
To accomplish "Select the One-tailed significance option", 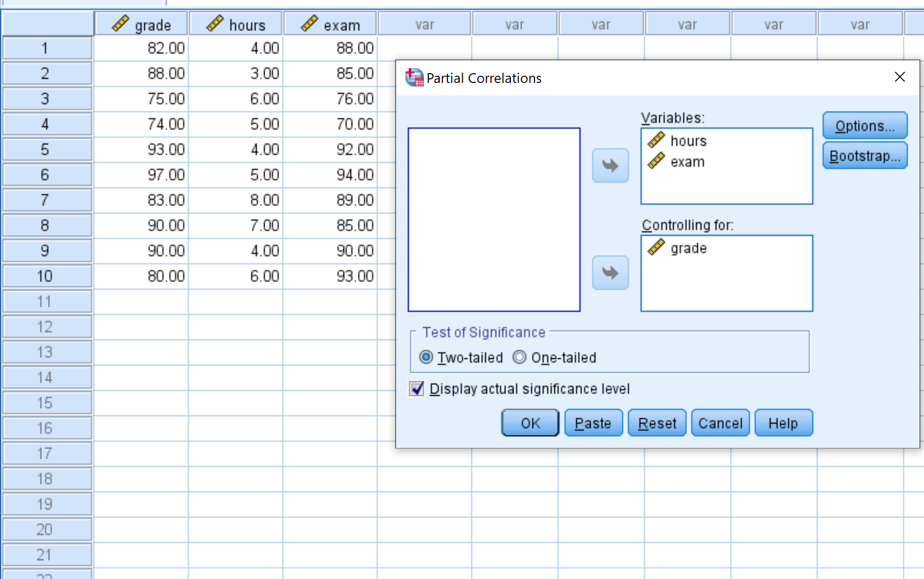I will (519, 357).
